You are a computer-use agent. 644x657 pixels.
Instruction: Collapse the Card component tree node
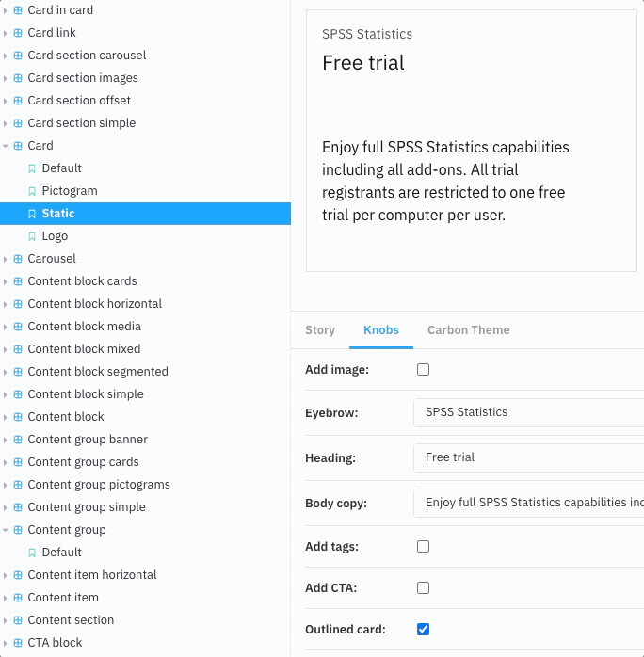pyautogui.click(x=6, y=146)
